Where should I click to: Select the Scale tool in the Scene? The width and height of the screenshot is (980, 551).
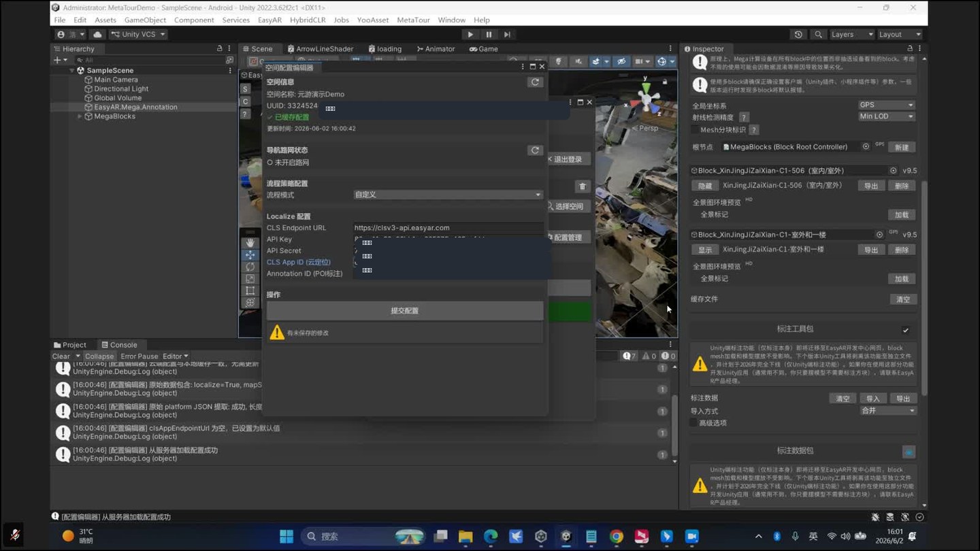[250, 279]
